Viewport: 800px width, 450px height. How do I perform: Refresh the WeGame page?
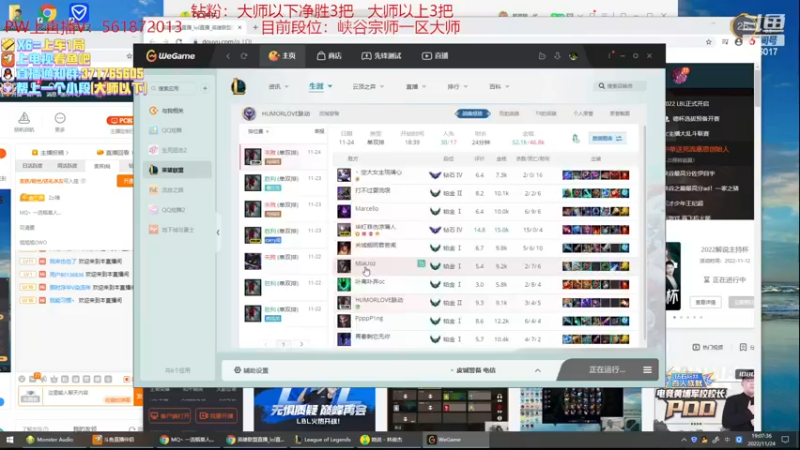coord(244,56)
